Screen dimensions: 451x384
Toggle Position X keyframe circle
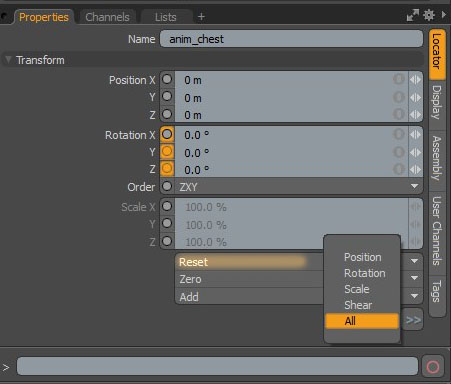pos(167,79)
